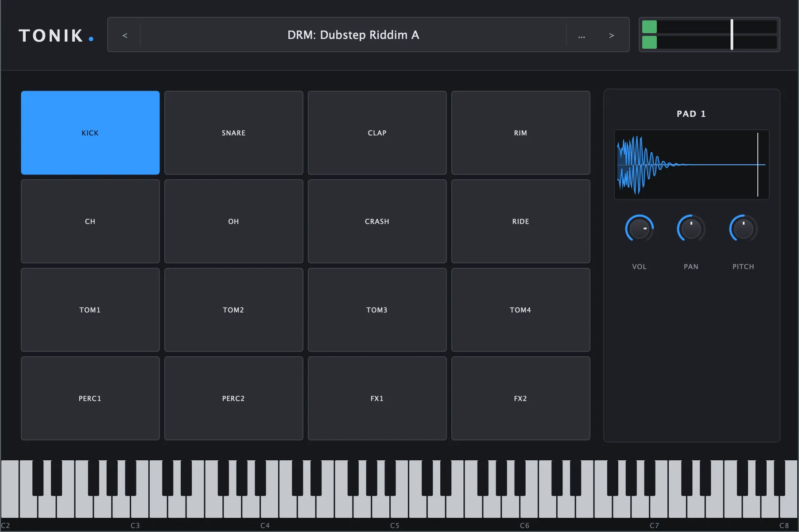Select the KICK pad
Screen dimensions: 799x532
[x=90, y=133]
